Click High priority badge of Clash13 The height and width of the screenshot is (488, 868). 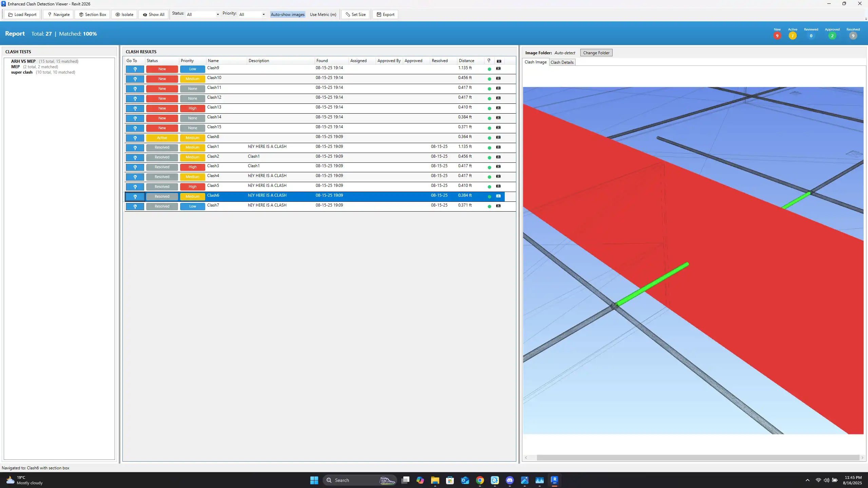coord(192,109)
